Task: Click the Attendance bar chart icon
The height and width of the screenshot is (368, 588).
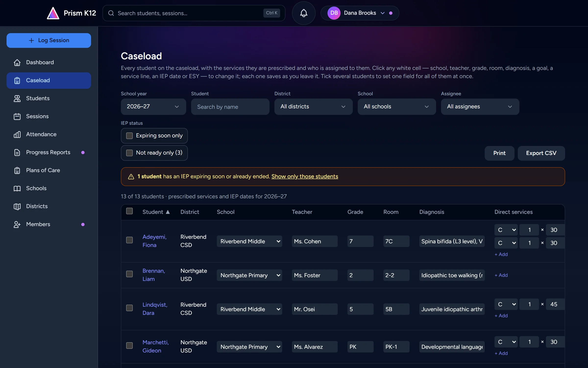Action: point(17,134)
